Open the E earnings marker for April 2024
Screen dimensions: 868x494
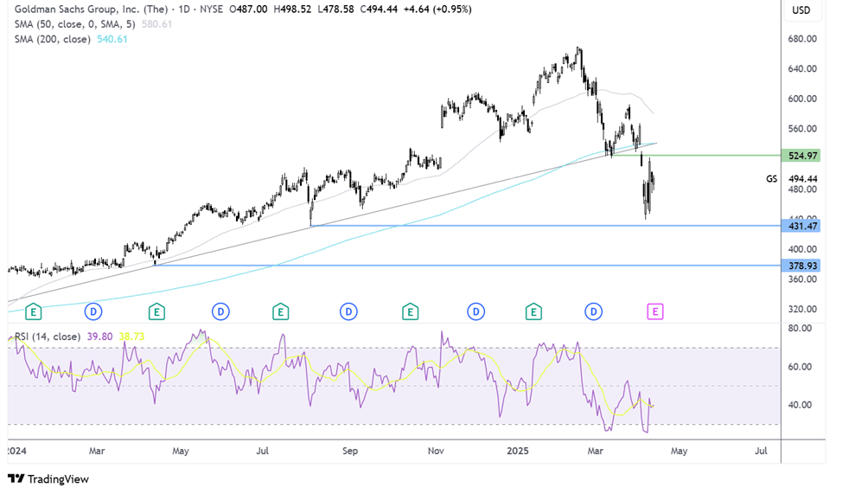pos(156,311)
